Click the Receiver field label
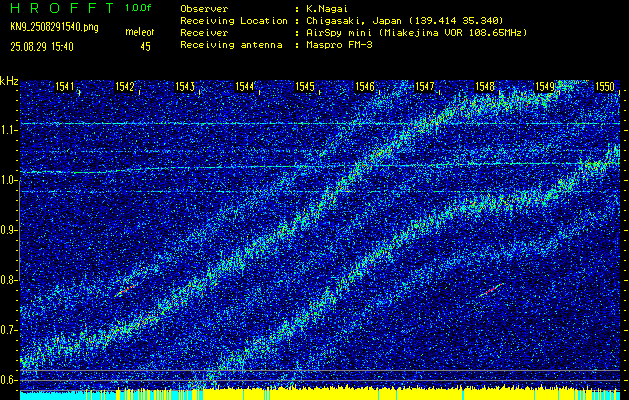 [204, 33]
